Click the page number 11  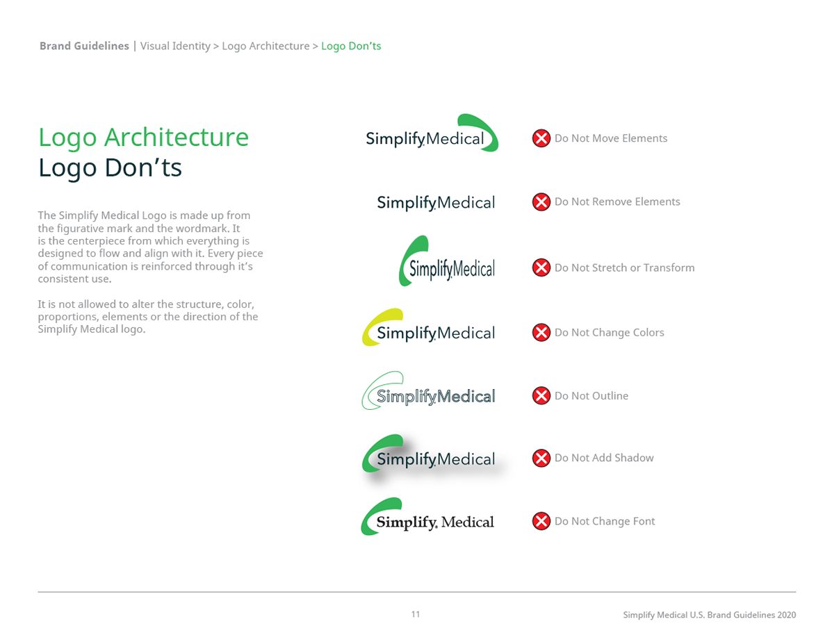416,614
